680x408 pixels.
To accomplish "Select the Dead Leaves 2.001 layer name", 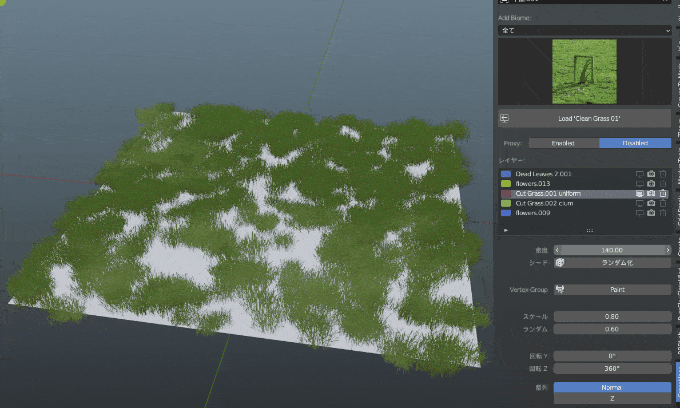I will [543, 174].
